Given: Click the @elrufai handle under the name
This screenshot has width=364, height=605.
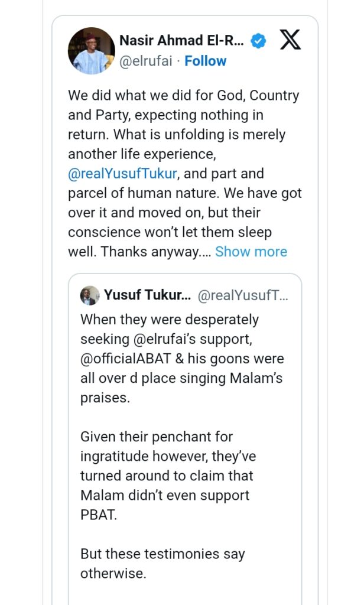Looking at the screenshot, I should coord(148,61).
